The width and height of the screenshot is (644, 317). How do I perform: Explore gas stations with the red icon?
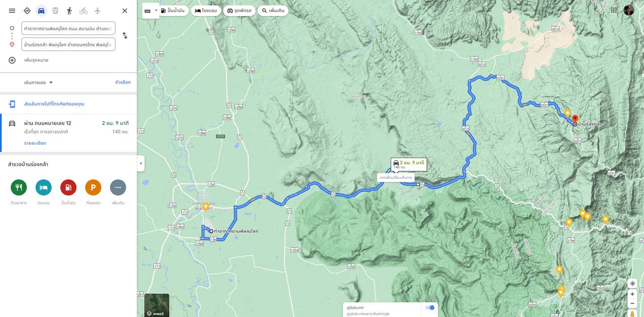pos(68,187)
